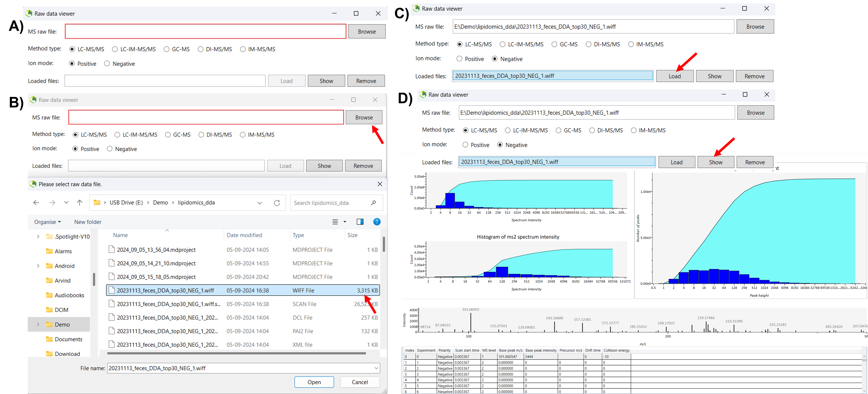This screenshot has width=868, height=394.
Task: Click the up one level arrow
Action: [x=80, y=203]
